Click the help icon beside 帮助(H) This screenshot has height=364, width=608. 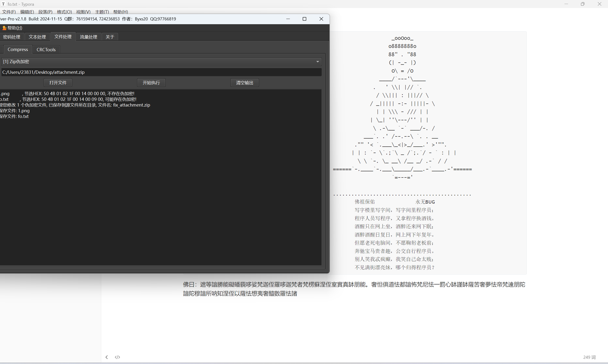point(4,28)
